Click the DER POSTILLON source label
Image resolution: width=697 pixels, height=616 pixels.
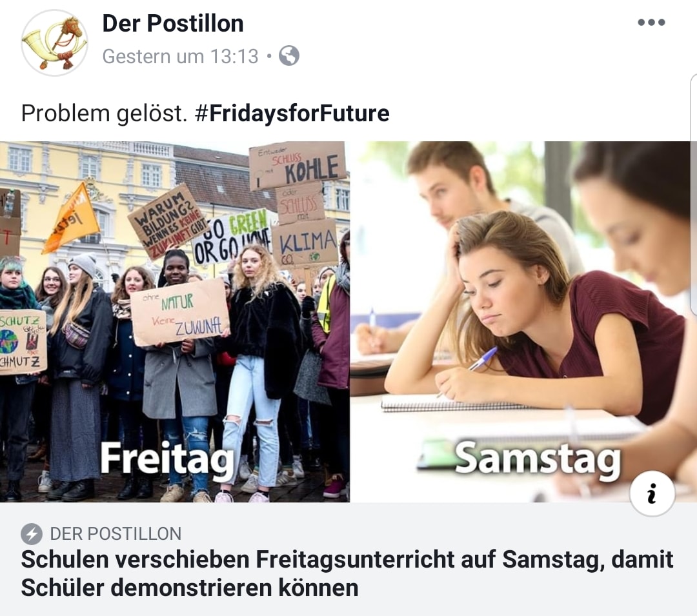click(116, 534)
